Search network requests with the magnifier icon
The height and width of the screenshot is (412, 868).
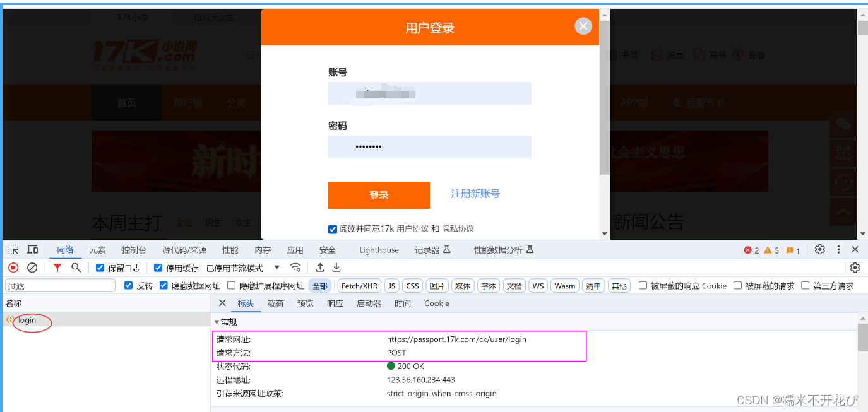coord(75,268)
